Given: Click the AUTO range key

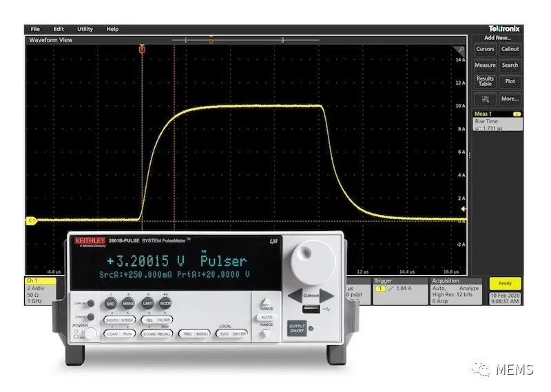Looking at the screenshot, I should (x=267, y=317).
